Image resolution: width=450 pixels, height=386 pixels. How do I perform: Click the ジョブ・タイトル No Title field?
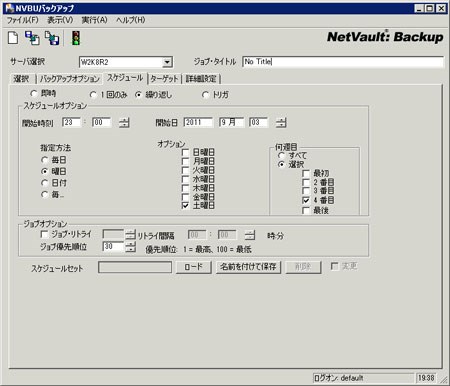[x=343, y=62]
